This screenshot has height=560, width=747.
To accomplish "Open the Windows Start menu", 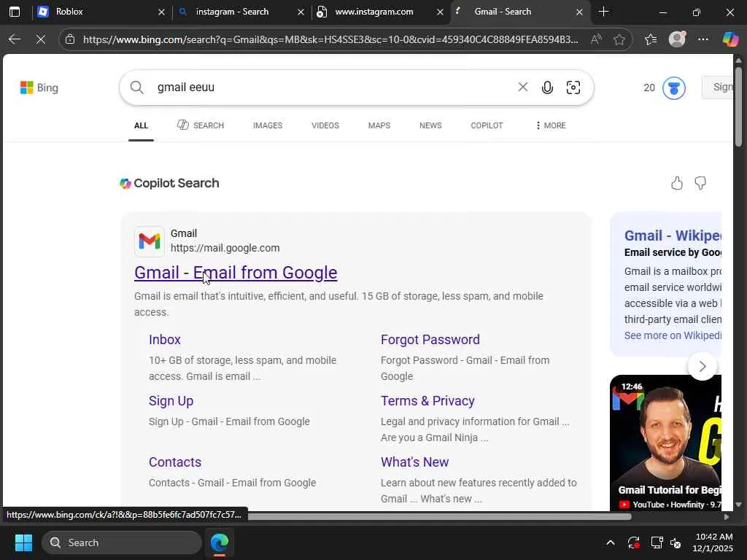I will tap(23, 542).
